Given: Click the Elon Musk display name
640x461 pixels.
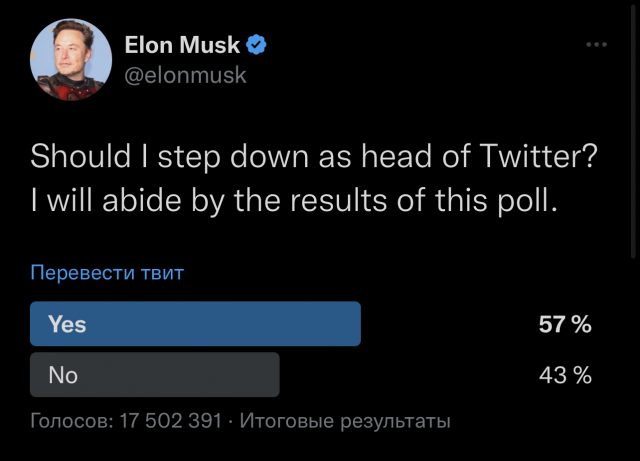Looking at the screenshot, I should pos(182,44).
